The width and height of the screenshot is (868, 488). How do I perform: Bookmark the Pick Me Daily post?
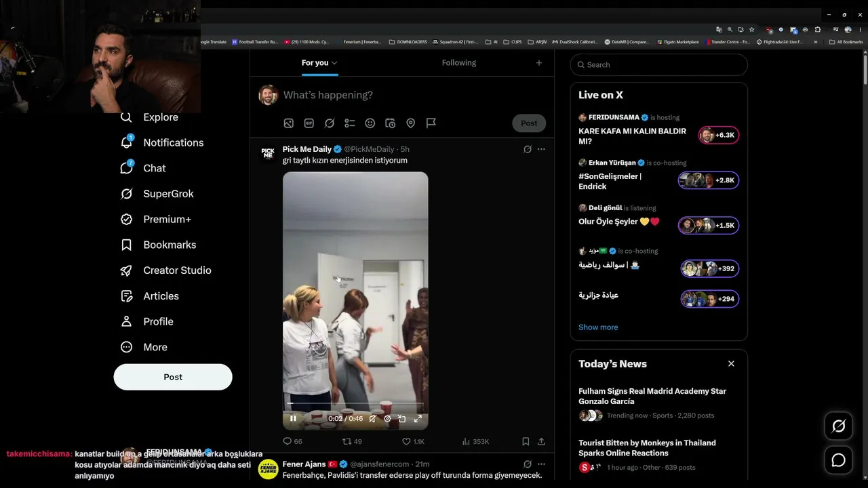(x=526, y=441)
